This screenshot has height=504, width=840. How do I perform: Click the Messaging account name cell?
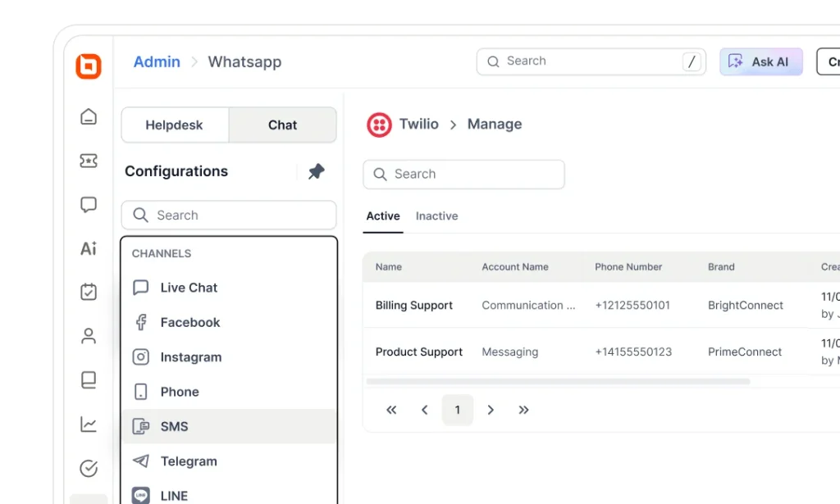(510, 352)
